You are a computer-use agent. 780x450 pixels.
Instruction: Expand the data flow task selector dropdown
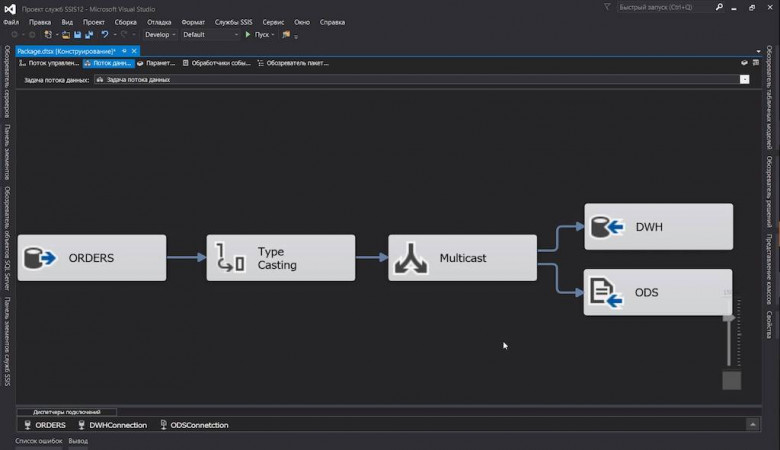tap(744, 80)
